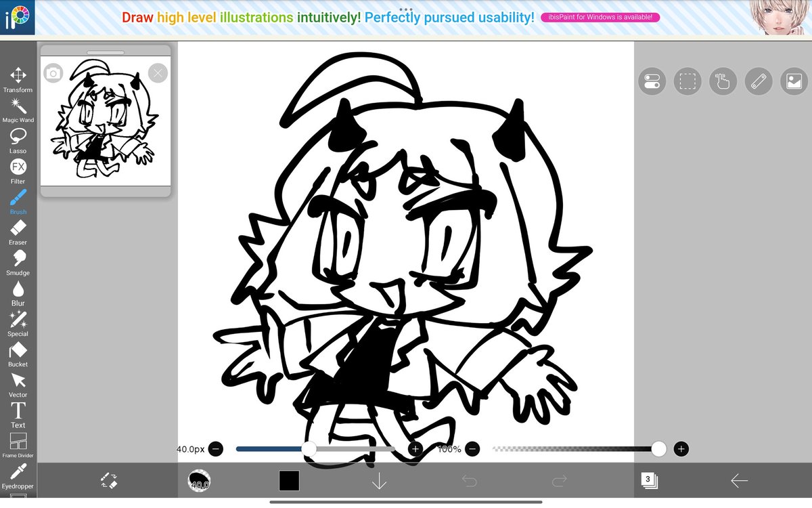Select the Special tool

click(x=18, y=324)
